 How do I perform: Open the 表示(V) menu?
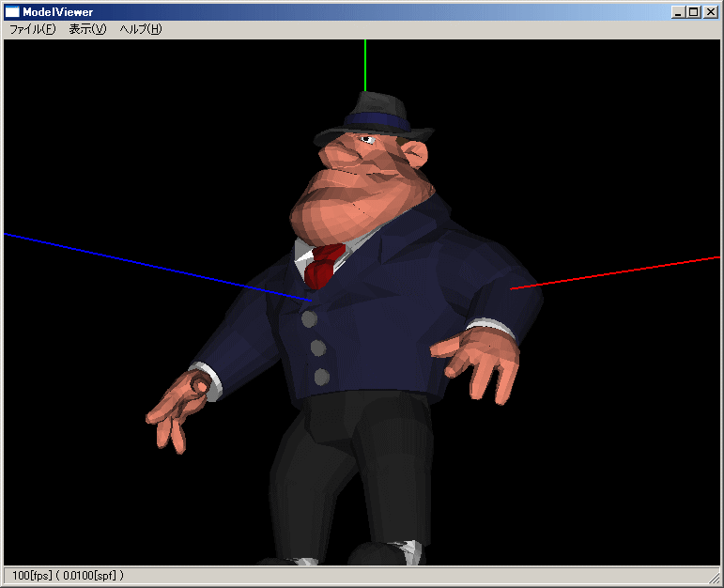[x=87, y=29]
